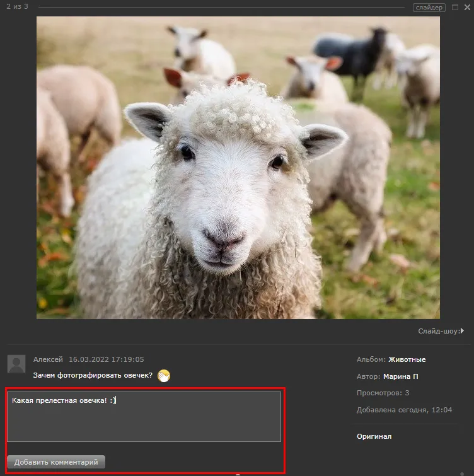Click 'Добавлена сегодня, 12:04' text
Image resolution: width=474 pixels, height=476 pixels.
point(404,410)
